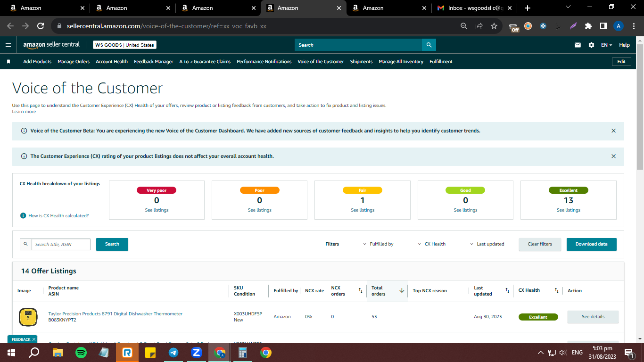This screenshot has height=362, width=644.
Task: Expand the Last updated filter dropdown
Action: [487, 244]
